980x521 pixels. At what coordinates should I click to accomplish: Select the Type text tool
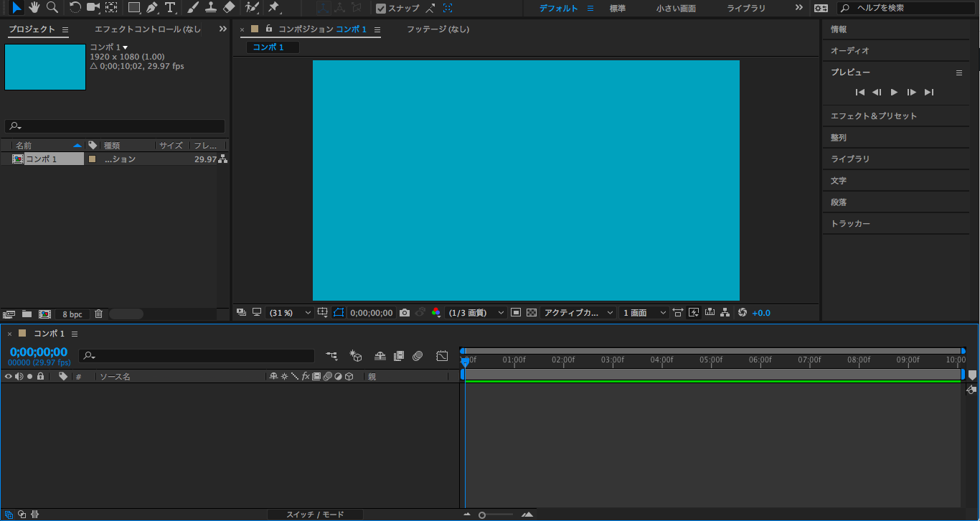point(170,8)
